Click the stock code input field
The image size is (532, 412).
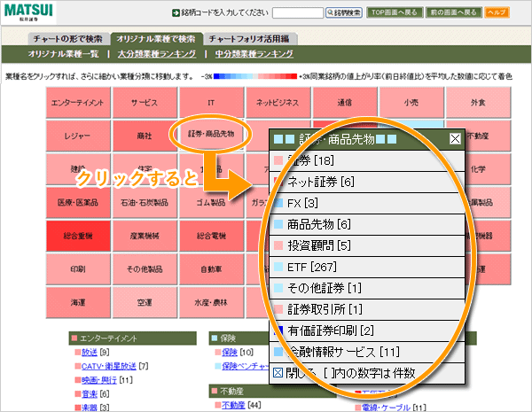coord(298,13)
